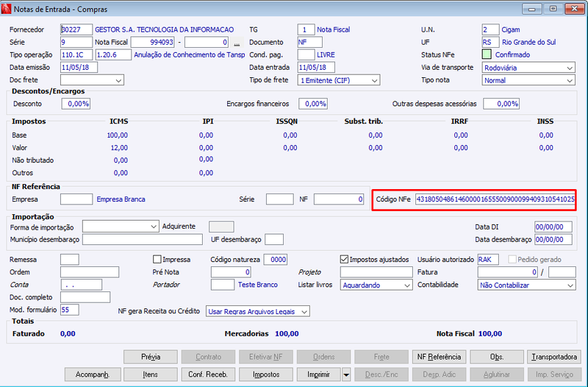The height and width of the screenshot is (387, 588).
Task: Open the Itens button
Action: pos(151,374)
